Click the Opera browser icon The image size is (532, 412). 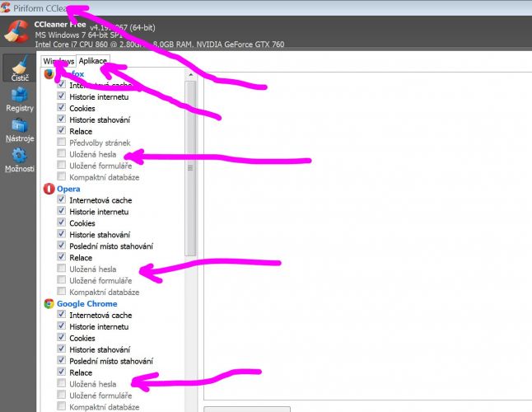click(x=49, y=189)
